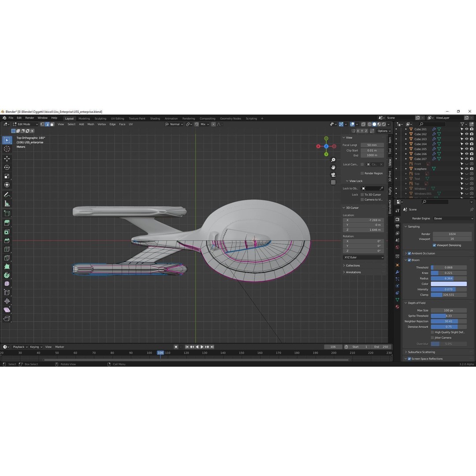Toggle camera view with camera gizmo
The image size is (476, 476).
pyautogui.click(x=333, y=175)
